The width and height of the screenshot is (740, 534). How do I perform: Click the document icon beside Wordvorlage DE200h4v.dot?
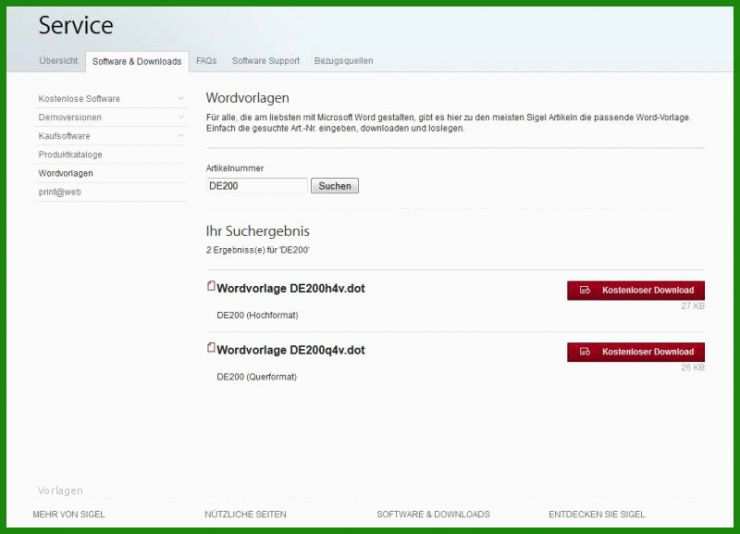[x=211, y=286]
